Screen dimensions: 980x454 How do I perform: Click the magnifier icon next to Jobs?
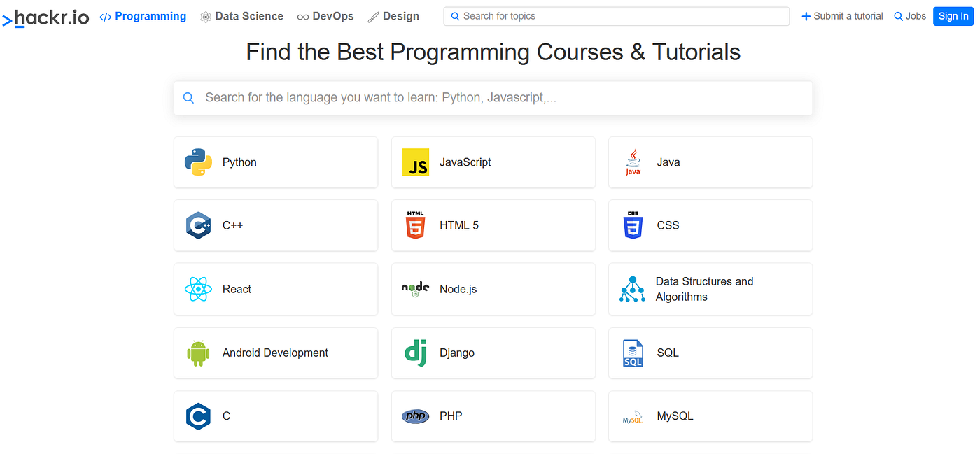pyautogui.click(x=898, y=16)
